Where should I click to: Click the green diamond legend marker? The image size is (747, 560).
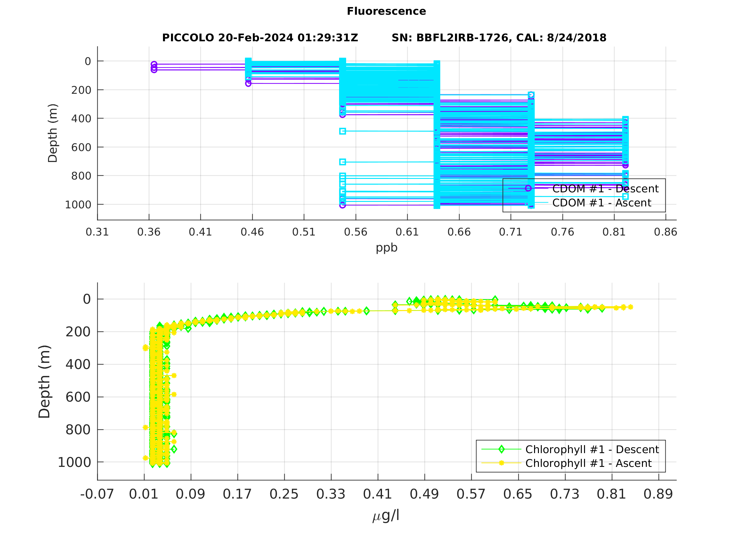click(501, 449)
